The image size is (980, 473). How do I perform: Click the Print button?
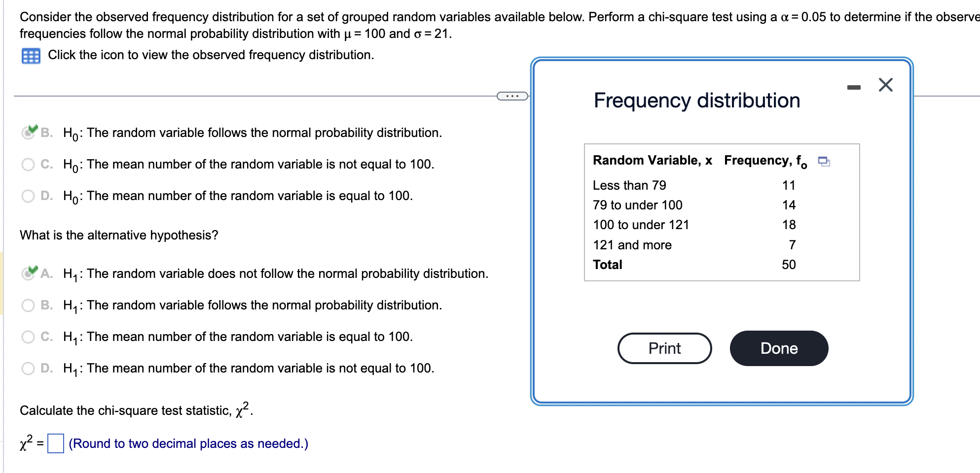click(x=664, y=348)
